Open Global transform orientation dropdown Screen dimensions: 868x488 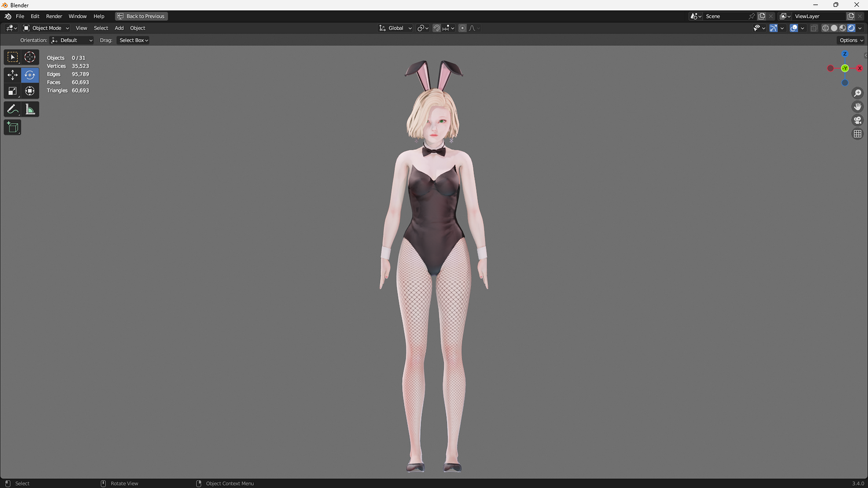pyautogui.click(x=395, y=28)
